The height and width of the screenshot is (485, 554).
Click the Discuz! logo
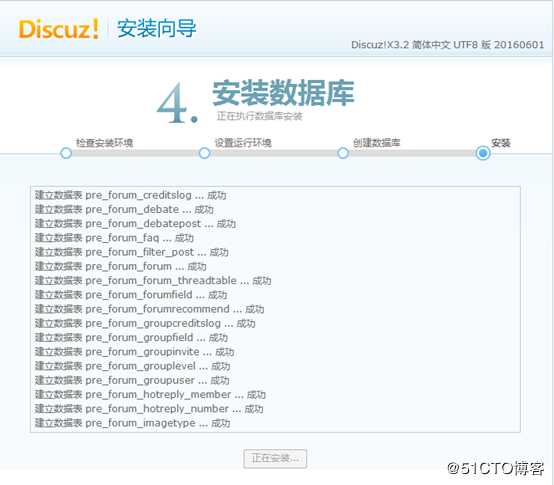coord(58,29)
